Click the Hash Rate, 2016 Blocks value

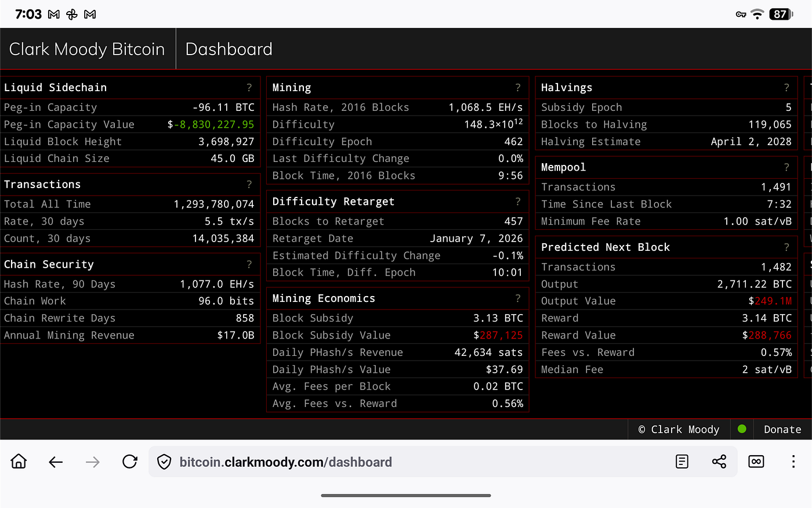tap(485, 107)
